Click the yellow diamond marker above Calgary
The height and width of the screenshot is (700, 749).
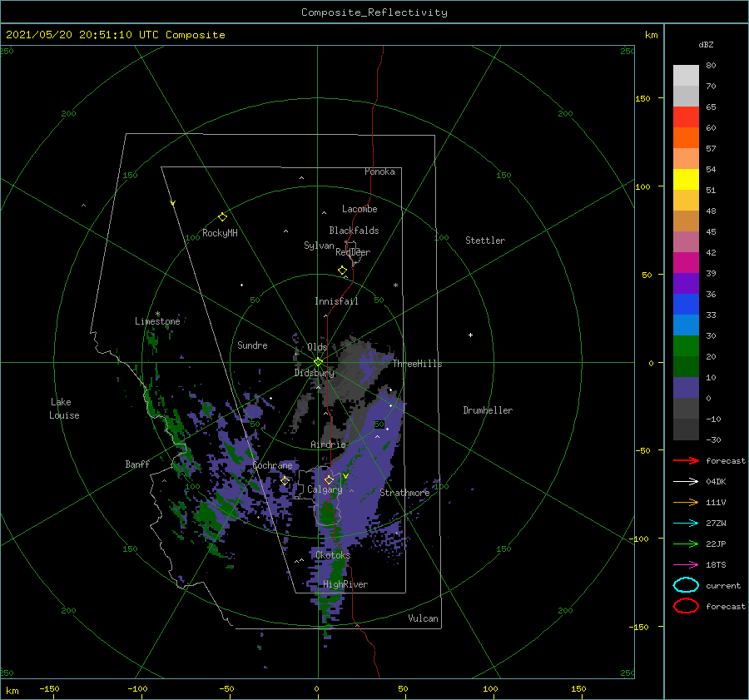pos(329,479)
